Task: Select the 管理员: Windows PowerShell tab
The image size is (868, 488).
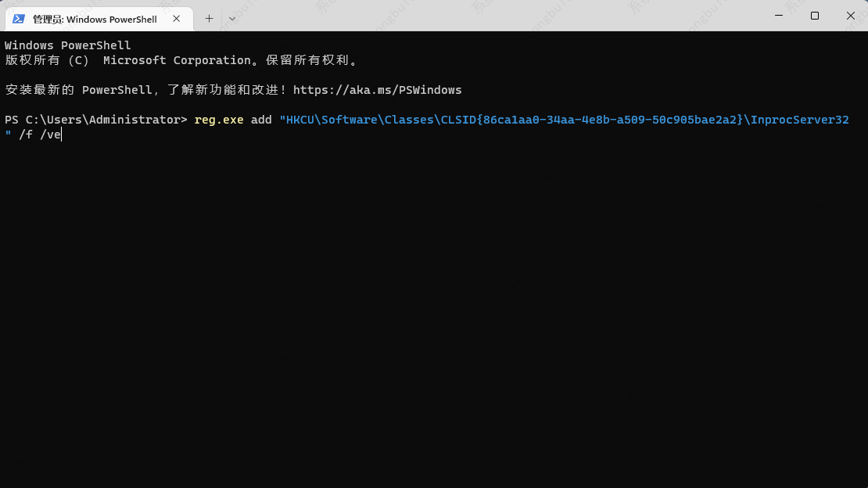Action: [94, 19]
